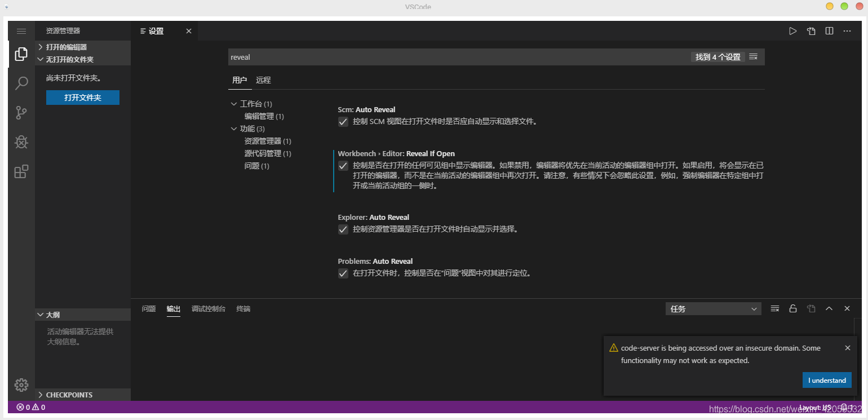Open the editor More Actions ellipsis
This screenshot has width=868, height=420.
click(x=847, y=31)
